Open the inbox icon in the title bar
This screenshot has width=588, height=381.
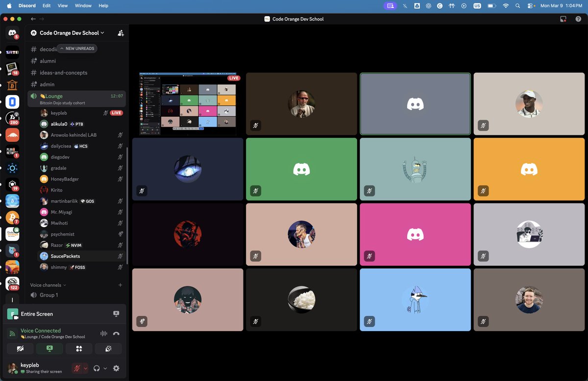coord(563,19)
